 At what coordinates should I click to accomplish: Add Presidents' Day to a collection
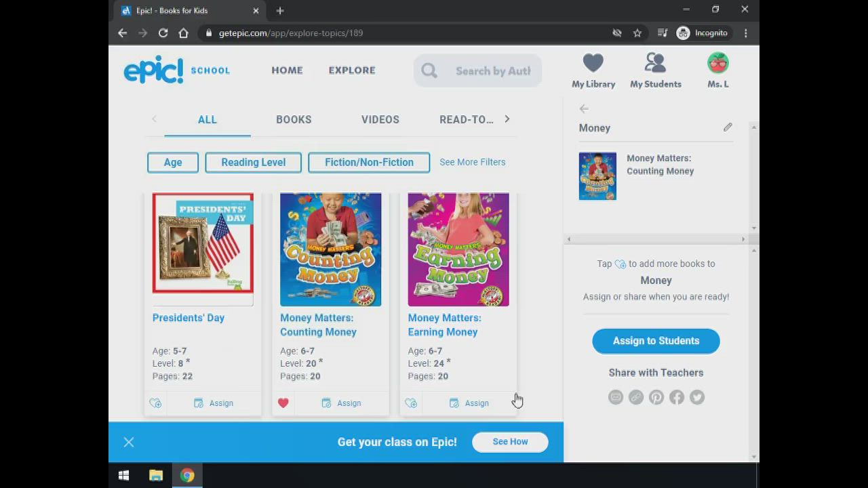pyautogui.click(x=155, y=403)
